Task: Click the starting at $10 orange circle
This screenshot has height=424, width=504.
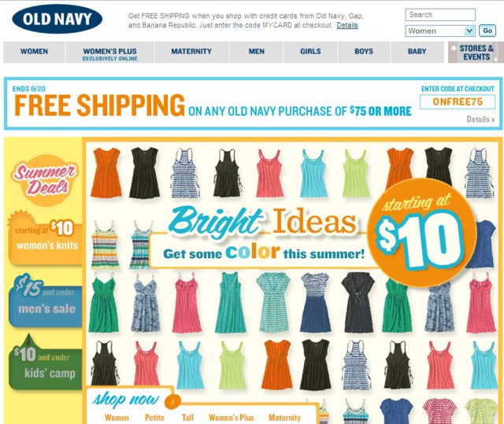Action: [x=422, y=232]
